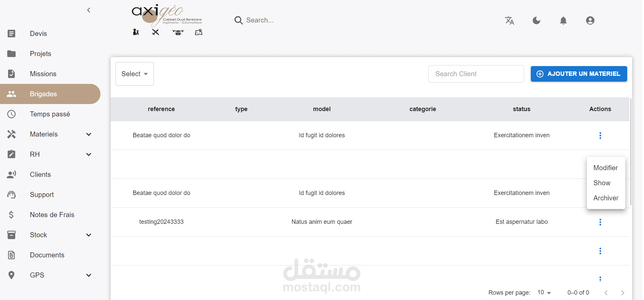The height and width of the screenshot is (300, 644).
Task: Expand the Stock submenu chevron
Action: click(89, 235)
